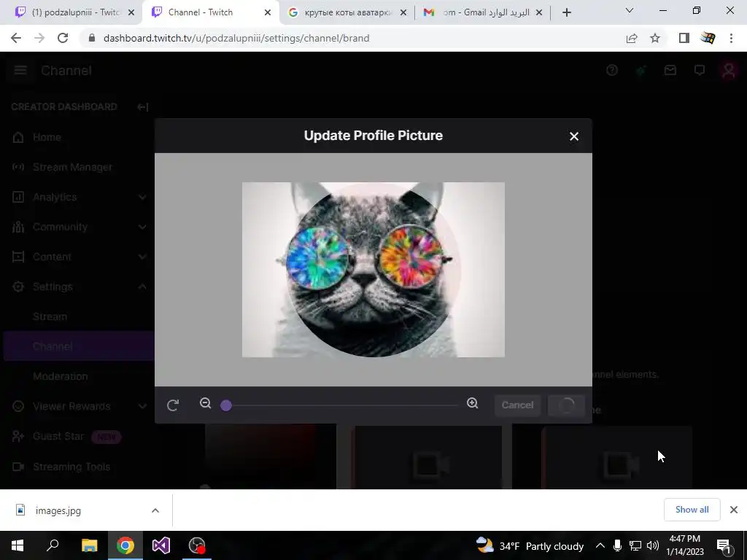This screenshot has height=560, width=747.
Task: Toggle the browser side panel icon
Action: [x=684, y=38]
